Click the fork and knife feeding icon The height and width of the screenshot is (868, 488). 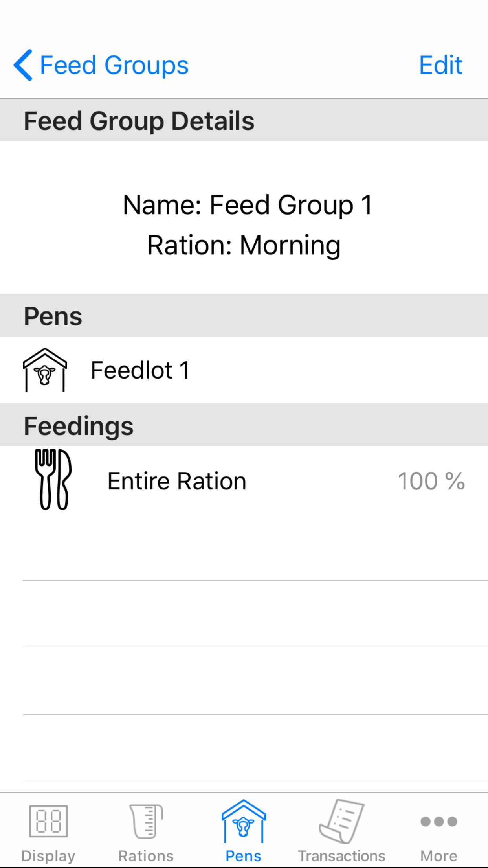[53, 480]
